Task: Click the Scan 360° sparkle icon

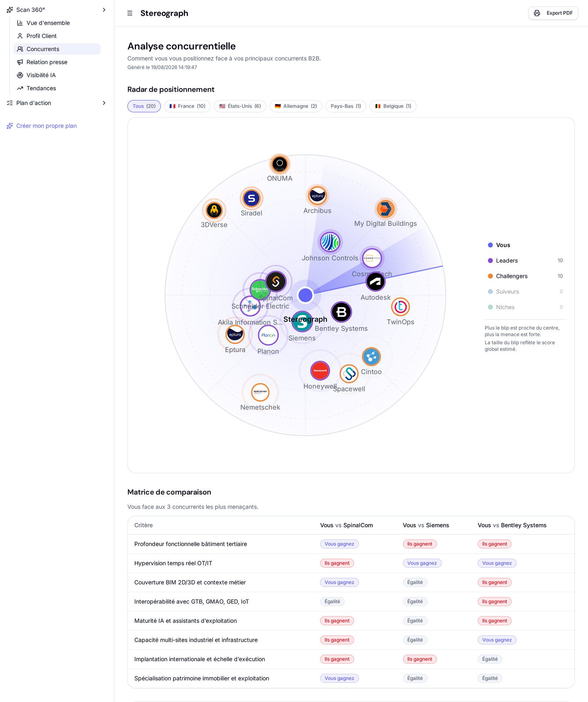Action: (10, 10)
